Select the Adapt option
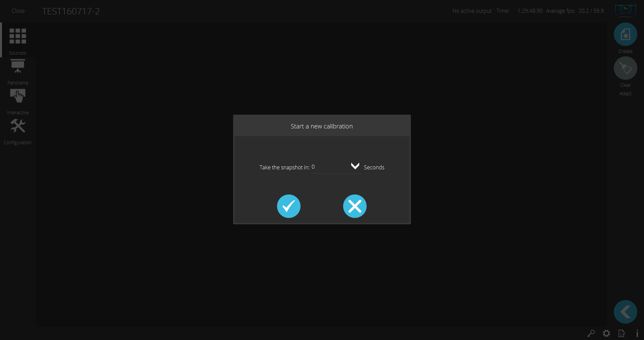Image resolution: width=644 pixels, height=340 pixels. coord(625,94)
